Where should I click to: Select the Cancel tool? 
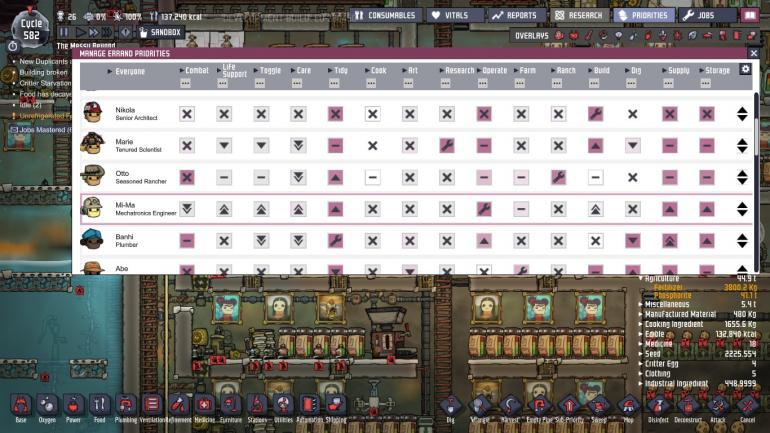(747, 408)
